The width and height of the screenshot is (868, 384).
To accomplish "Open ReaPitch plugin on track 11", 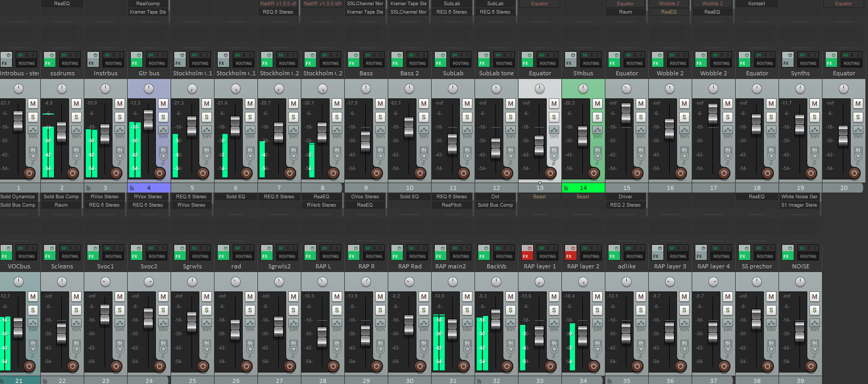I will click(452, 205).
